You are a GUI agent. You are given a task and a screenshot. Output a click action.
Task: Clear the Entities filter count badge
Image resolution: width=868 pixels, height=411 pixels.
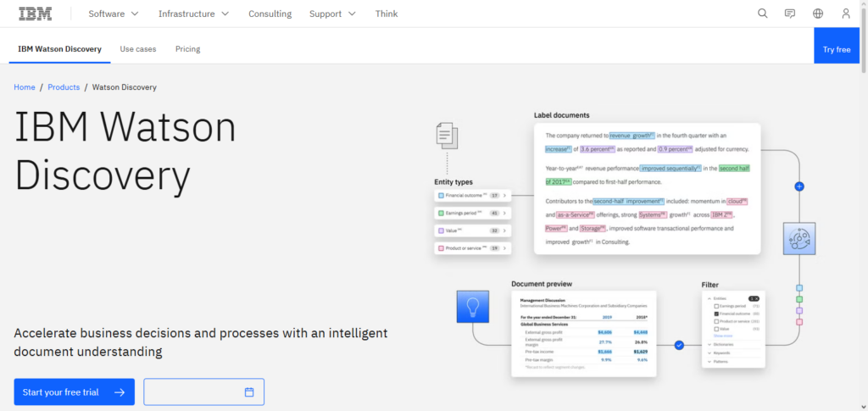[754, 298]
